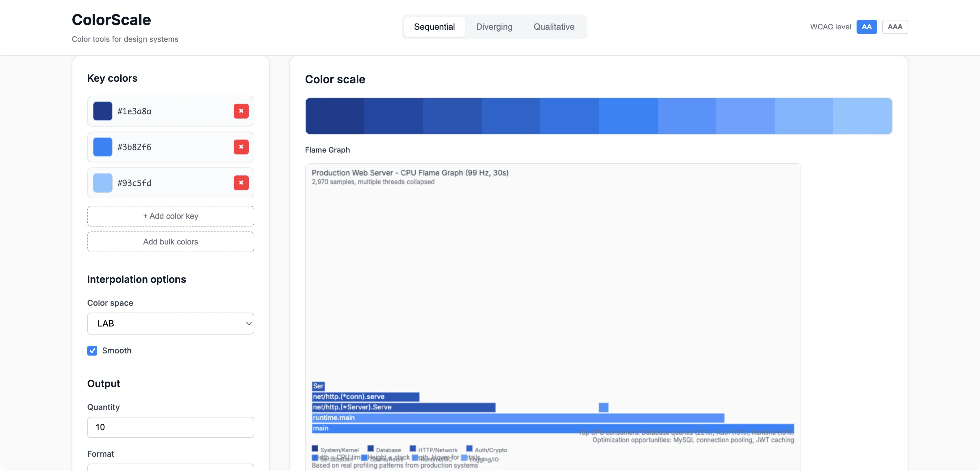
Task: Click the System/Kernel legend square
Action: coord(315,448)
